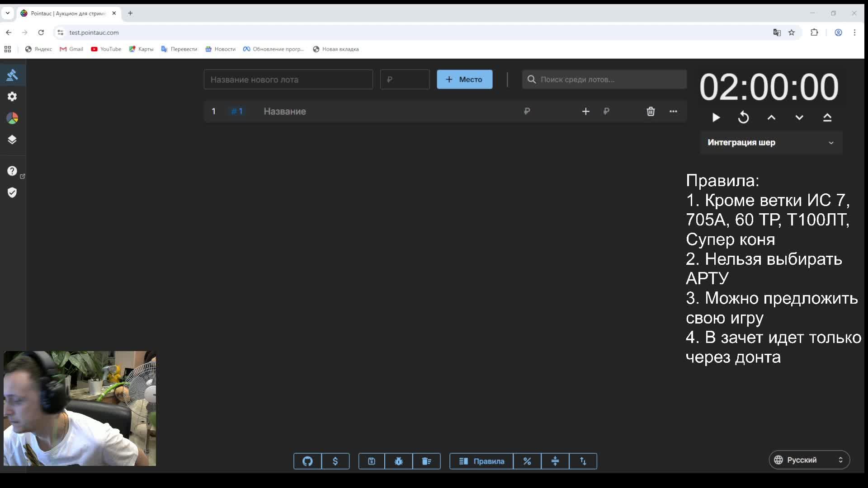Open the settings gear in the sidebar
Viewport: 868px width, 488px height.
tap(12, 97)
